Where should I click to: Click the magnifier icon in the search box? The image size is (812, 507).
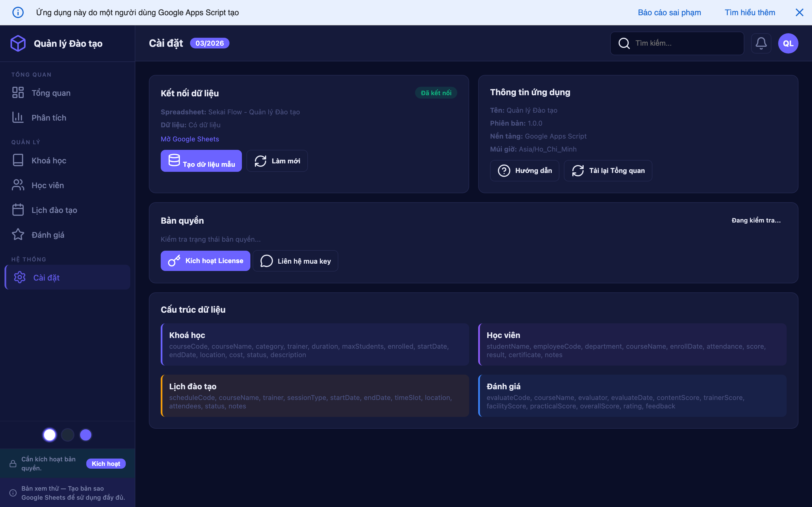(624, 43)
